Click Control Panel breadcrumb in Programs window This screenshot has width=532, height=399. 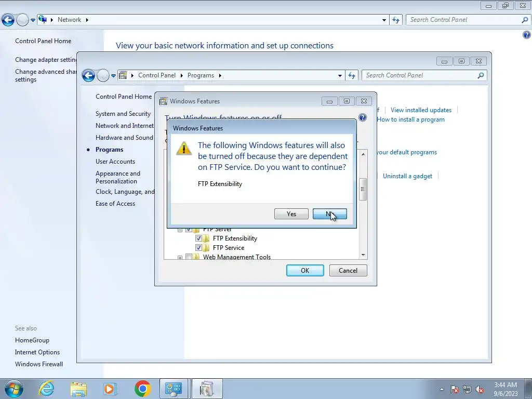[157, 75]
